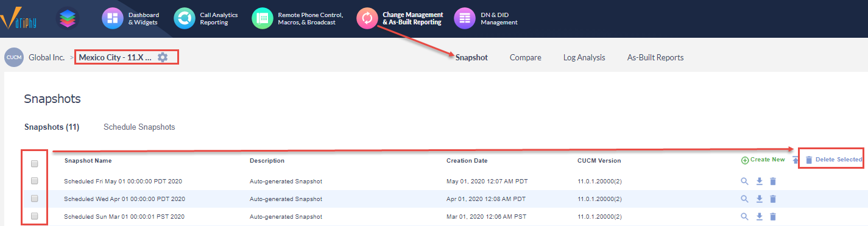Open the Log Analysis tab
The width and height of the screenshot is (868, 226).
pyautogui.click(x=584, y=57)
